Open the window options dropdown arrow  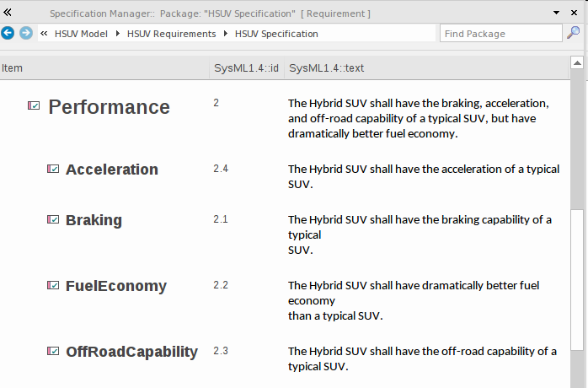click(x=556, y=13)
